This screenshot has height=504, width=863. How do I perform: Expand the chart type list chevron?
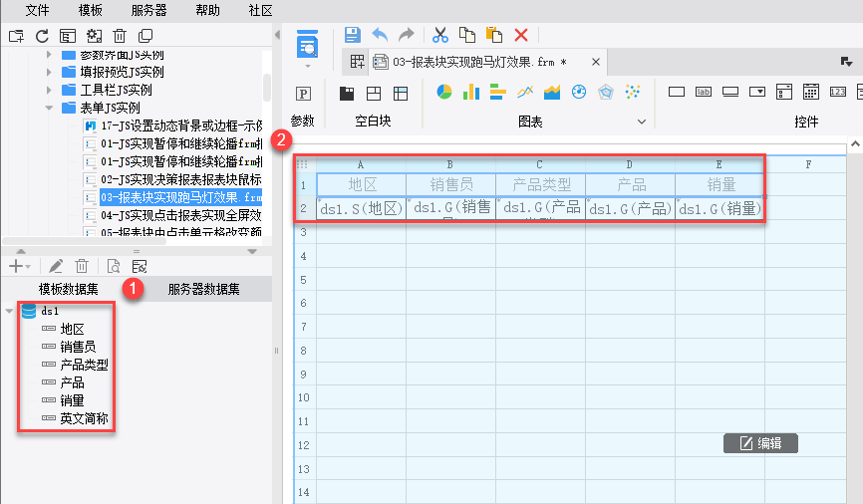coord(642,122)
